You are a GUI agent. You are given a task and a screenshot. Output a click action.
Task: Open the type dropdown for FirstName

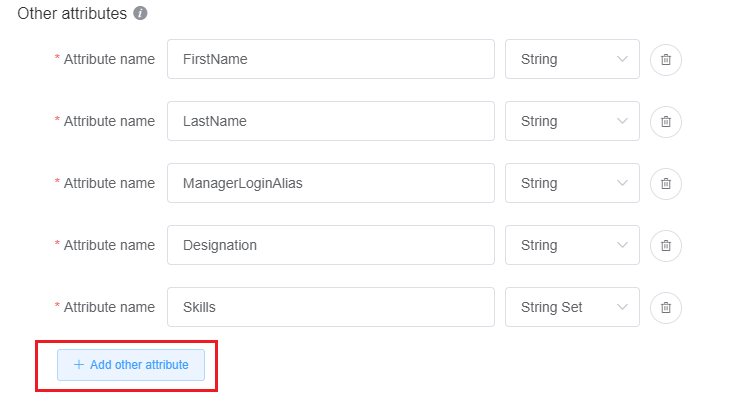tap(572, 60)
